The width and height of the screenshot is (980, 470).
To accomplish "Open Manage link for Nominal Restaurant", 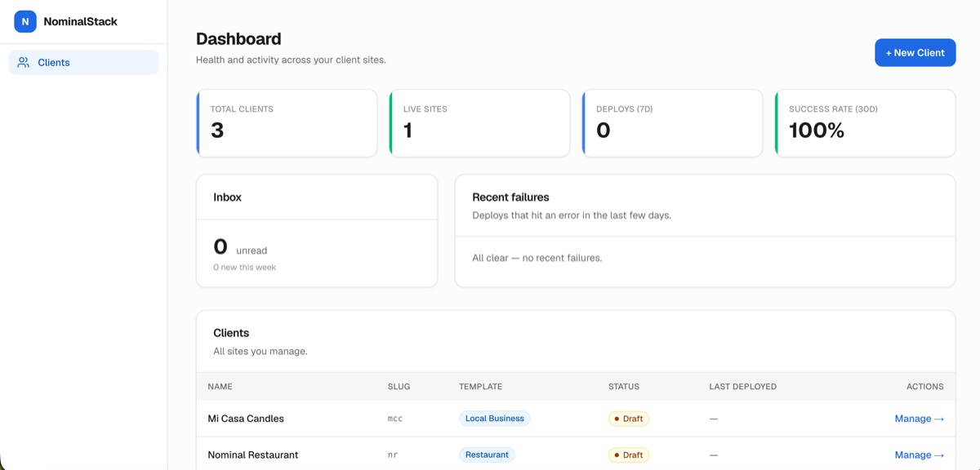I will [919, 455].
